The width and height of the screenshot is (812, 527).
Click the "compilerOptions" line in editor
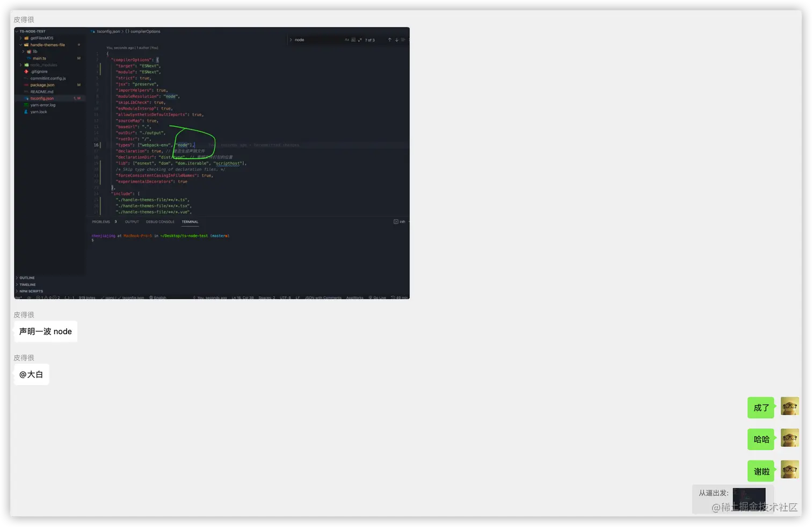coord(134,60)
